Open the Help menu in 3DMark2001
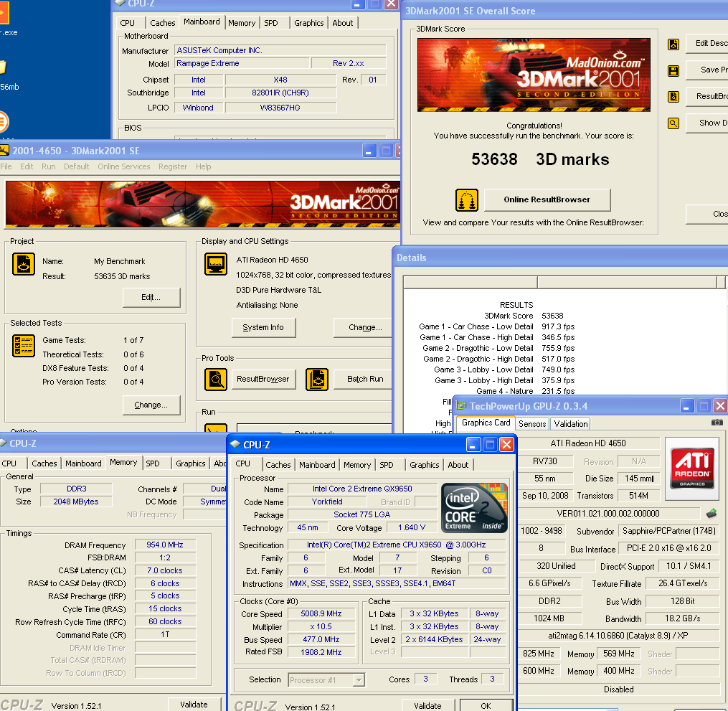The width and height of the screenshot is (728, 711). click(x=204, y=166)
